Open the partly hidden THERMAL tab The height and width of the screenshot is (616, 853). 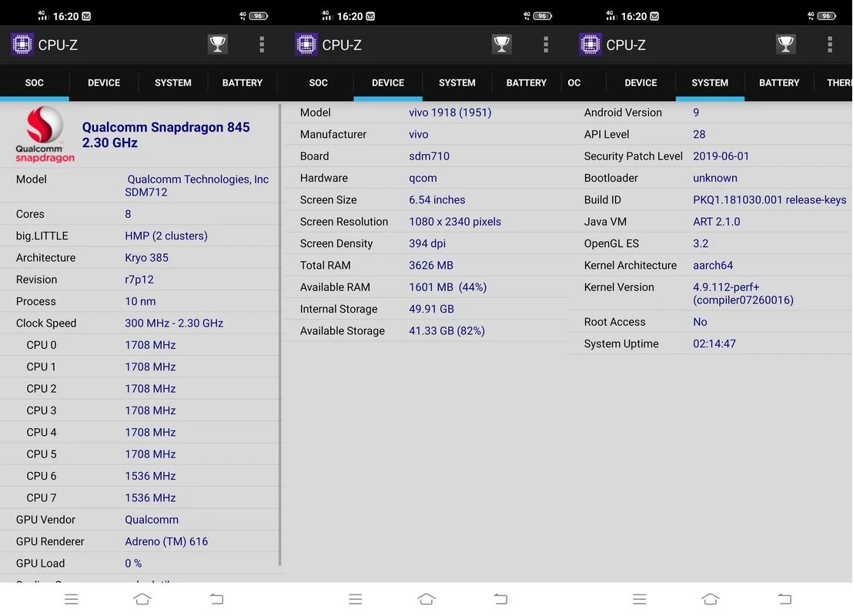pos(838,82)
